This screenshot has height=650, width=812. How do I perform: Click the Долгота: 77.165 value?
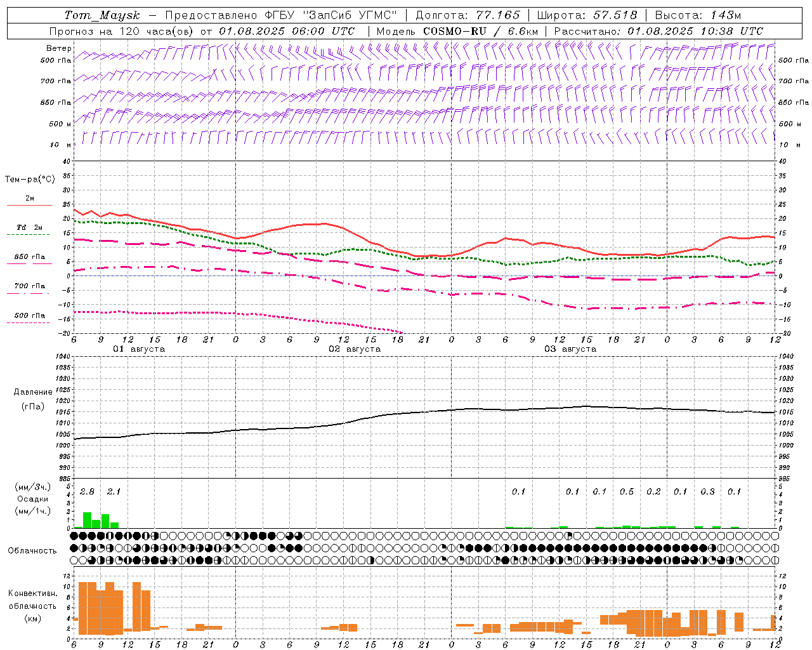click(468, 15)
